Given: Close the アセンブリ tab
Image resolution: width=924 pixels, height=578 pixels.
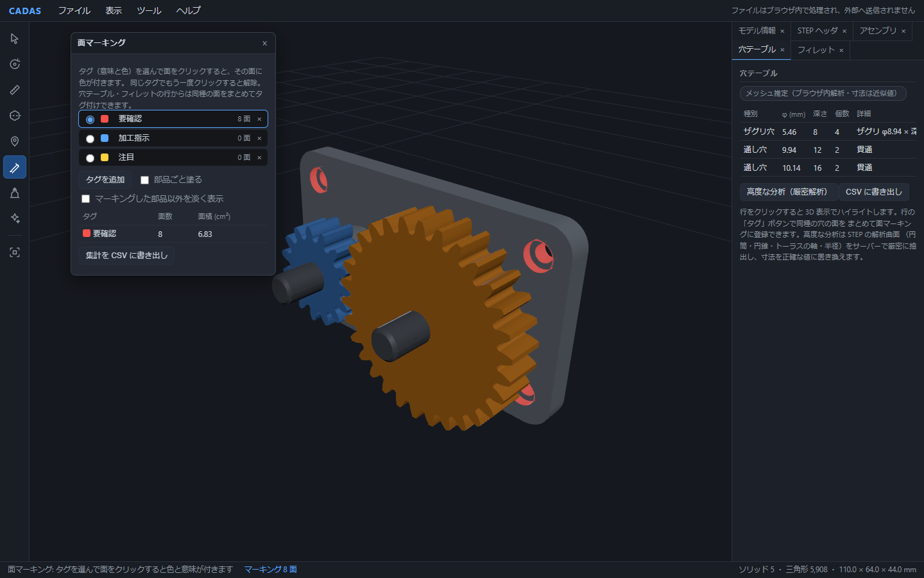Looking at the screenshot, I should (x=903, y=31).
